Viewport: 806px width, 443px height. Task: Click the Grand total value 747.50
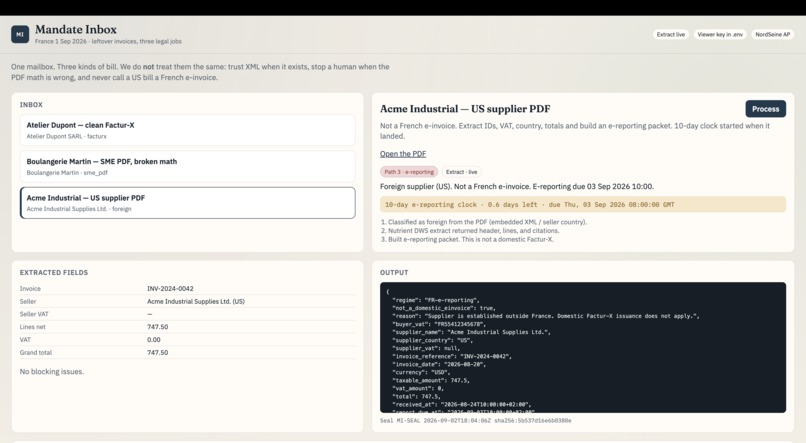click(x=157, y=353)
